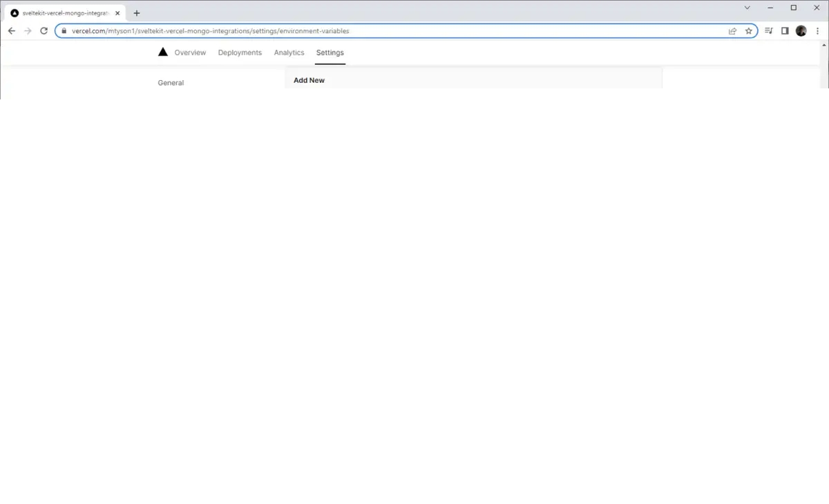This screenshot has width=829, height=504.
Task: Open a new browser tab
Action: (x=137, y=13)
